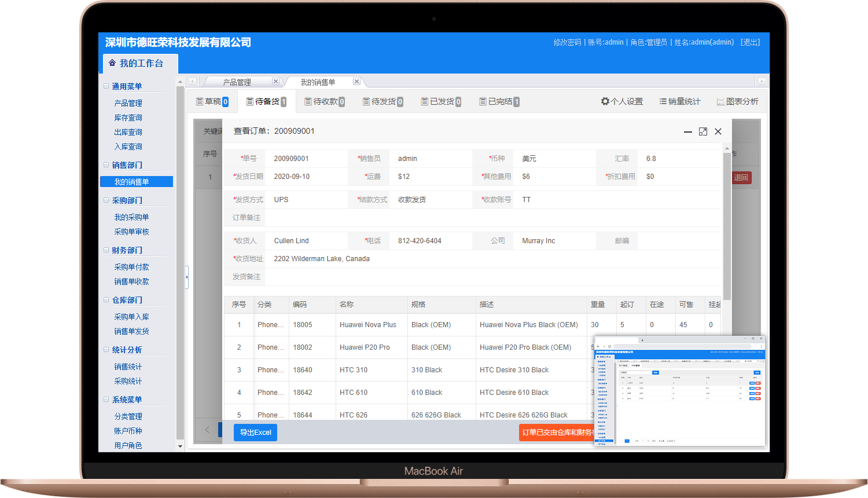Click the 退出 logout link
Viewport: 868px width, 498px height.
tap(751, 42)
